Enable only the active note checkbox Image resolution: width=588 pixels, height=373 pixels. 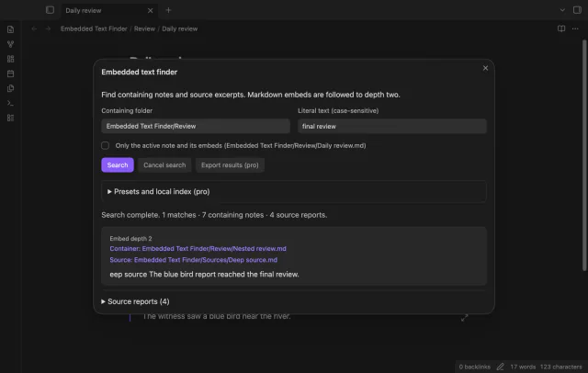[106, 145]
